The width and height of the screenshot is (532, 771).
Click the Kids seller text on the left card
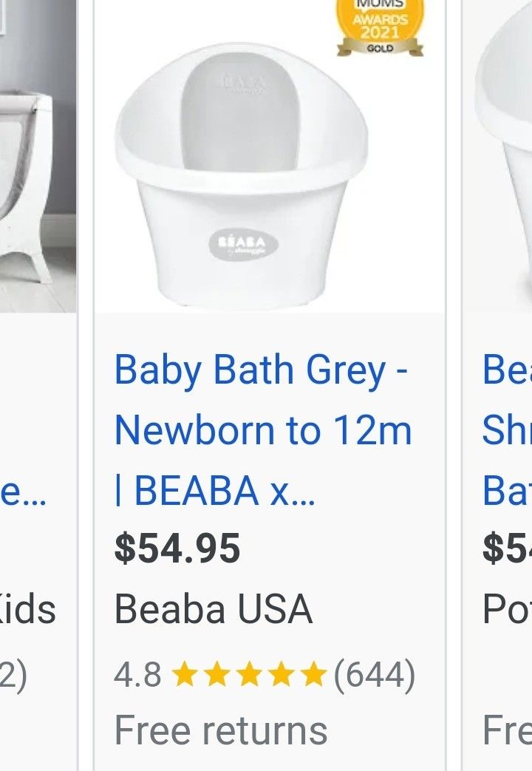click(28, 608)
